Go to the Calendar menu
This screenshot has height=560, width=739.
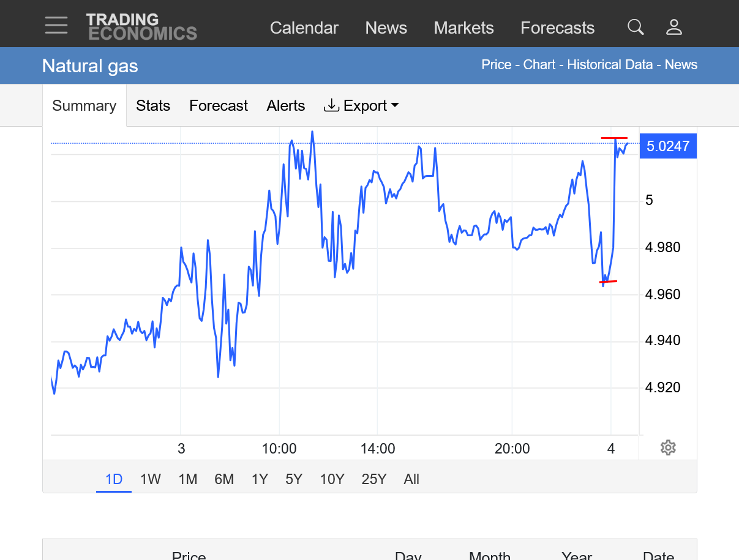pyautogui.click(x=304, y=28)
